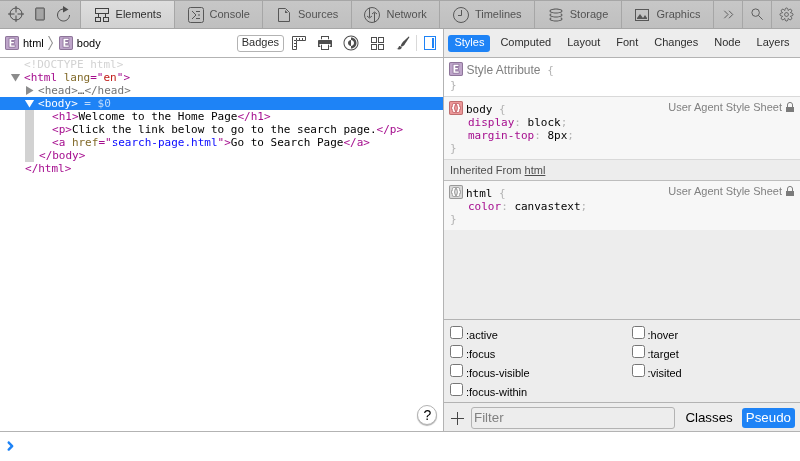Check the :focus-visible pseudo-class box
Image resolution: width=800 pixels, height=461 pixels.
pyautogui.click(x=456, y=371)
